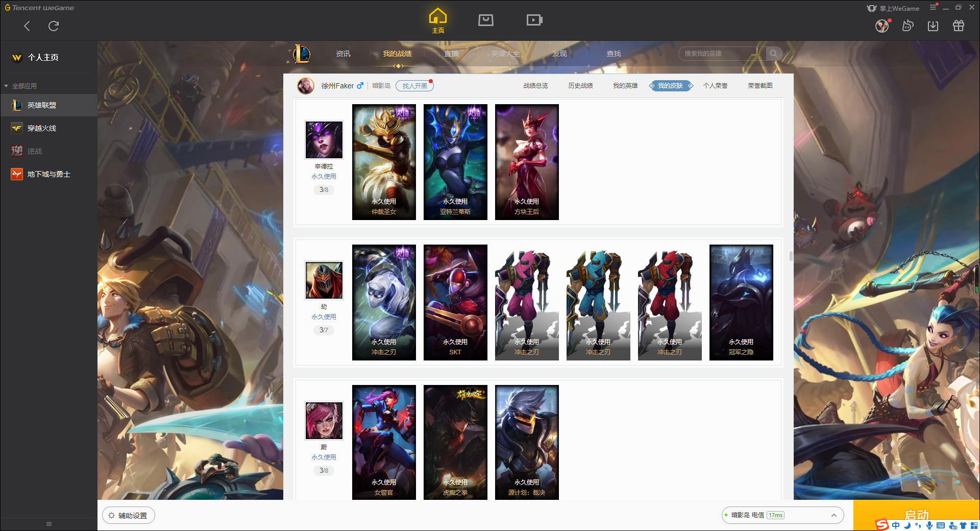Open the 直播 tab
980x531 pixels.
pos(451,54)
